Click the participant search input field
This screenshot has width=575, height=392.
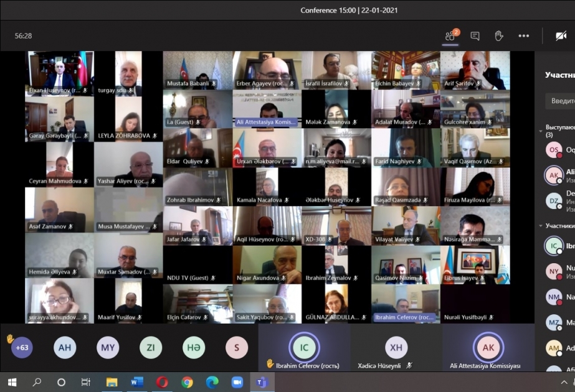click(x=560, y=101)
